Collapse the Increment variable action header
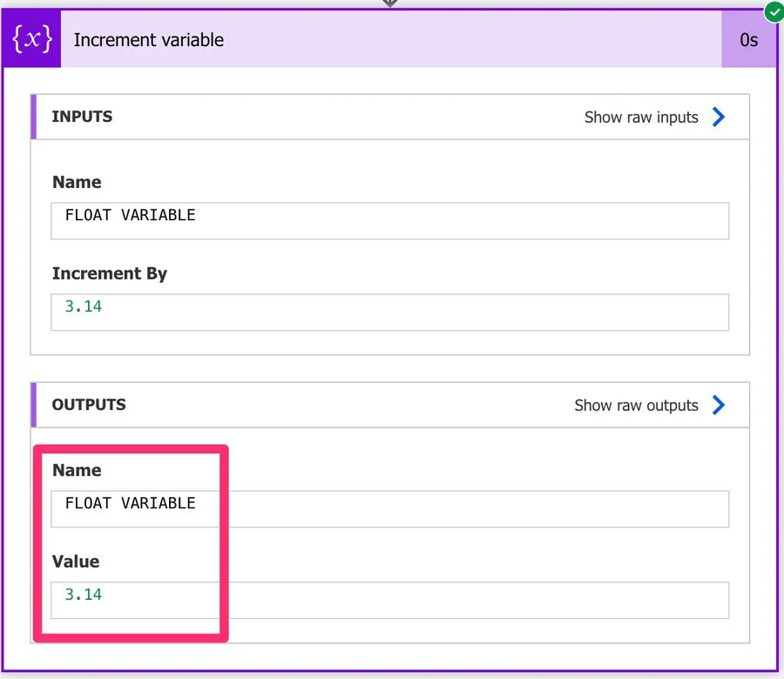 pyautogui.click(x=392, y=40)
